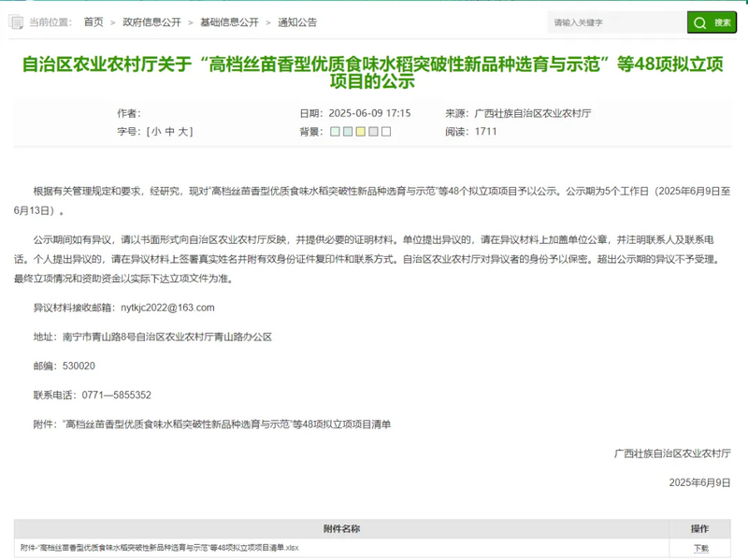This screenshot has width=748, height=560.
Task: Open the 通知公告 breadcrumb link
Action: tap(297, 22)
